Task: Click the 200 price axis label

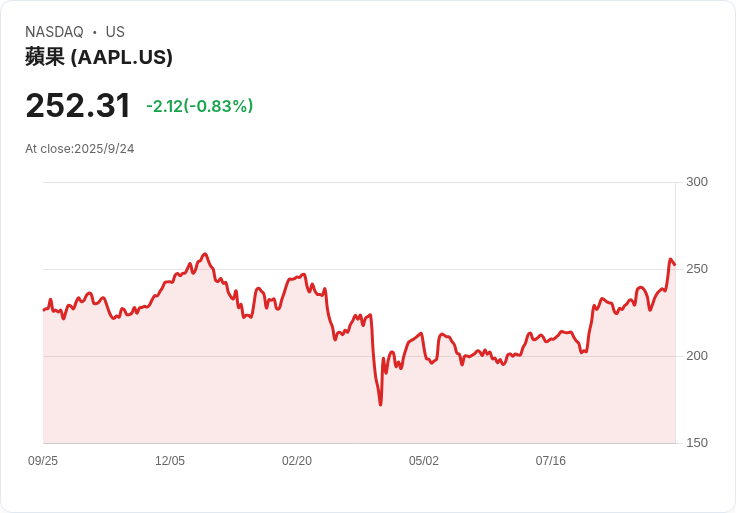Action: [x=697, y=356]
